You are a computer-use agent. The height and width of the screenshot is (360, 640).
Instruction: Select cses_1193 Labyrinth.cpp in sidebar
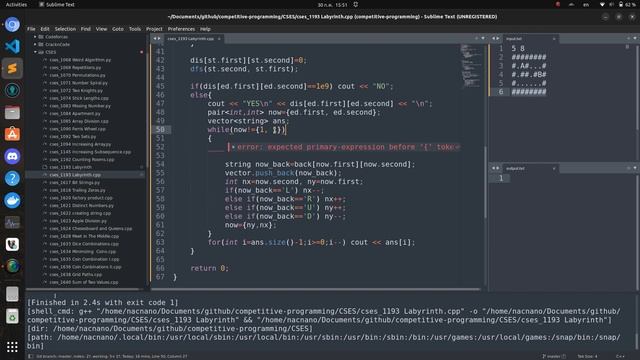pyautogui.click(x=75, y=175)
